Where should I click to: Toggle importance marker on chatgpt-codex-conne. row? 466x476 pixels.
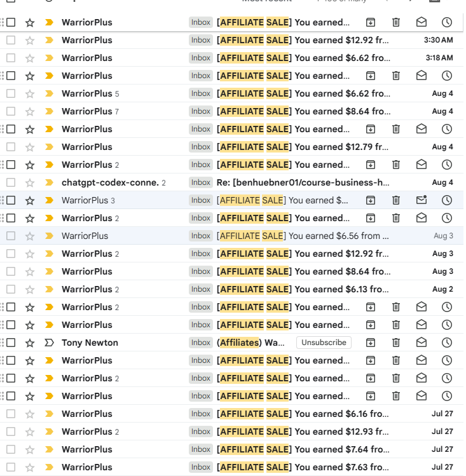(x=49, y=182)
